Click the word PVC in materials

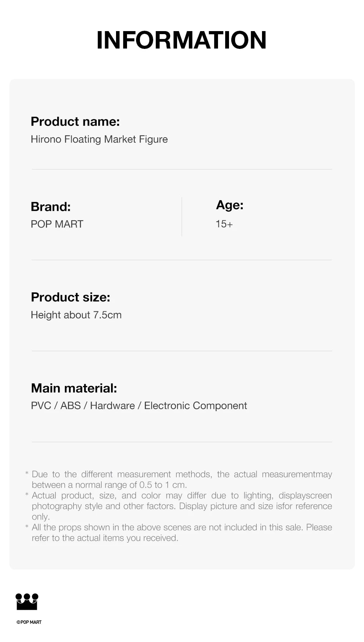coord(41,406)
